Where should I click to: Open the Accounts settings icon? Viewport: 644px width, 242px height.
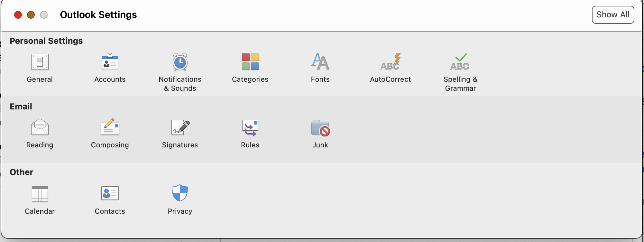pos(110,62)
